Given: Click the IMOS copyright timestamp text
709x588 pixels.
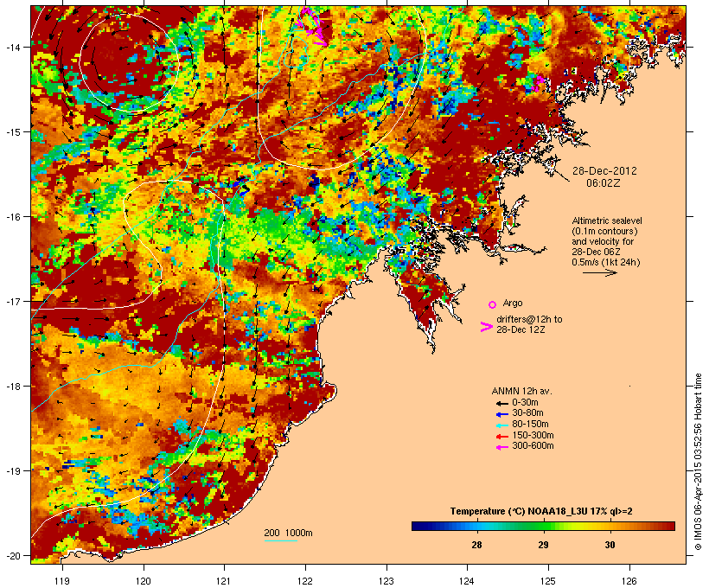Looking at the screenshot, I should tap(698, 462).
